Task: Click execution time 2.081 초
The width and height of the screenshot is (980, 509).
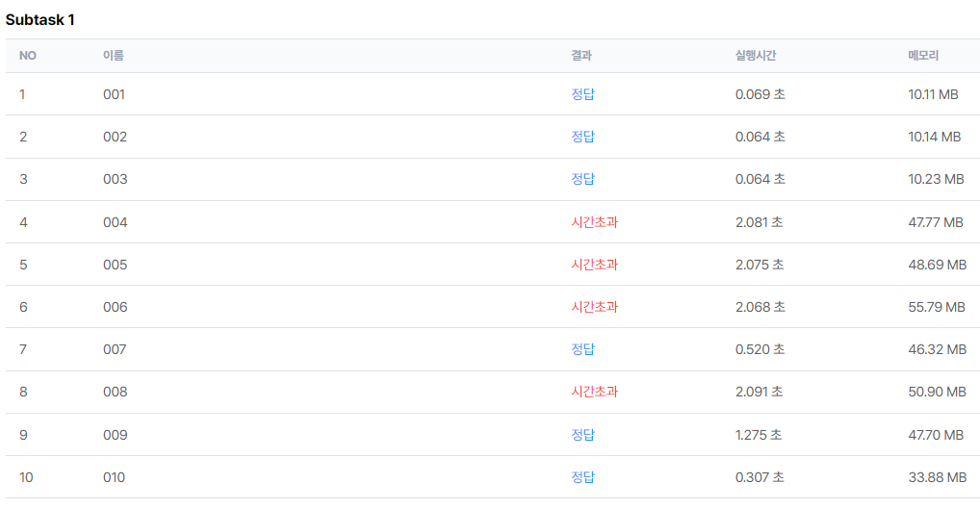Action: click(759, 222)
